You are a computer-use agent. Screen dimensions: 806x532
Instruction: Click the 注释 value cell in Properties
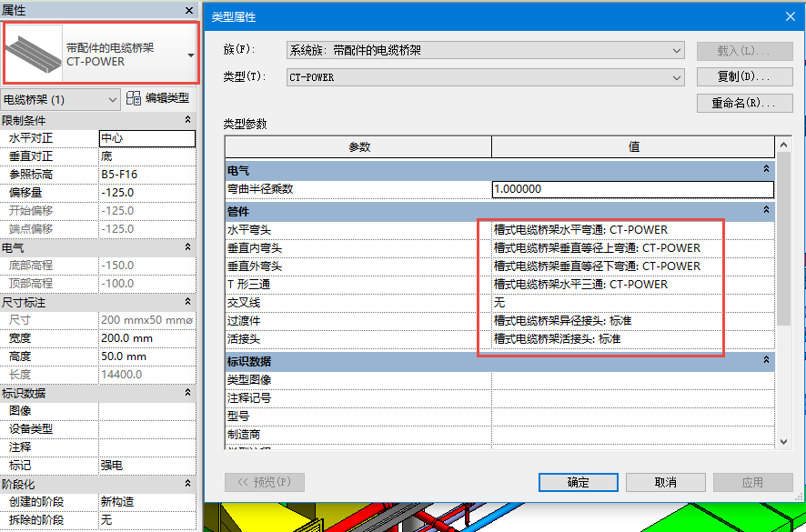(x=147, y=447)
